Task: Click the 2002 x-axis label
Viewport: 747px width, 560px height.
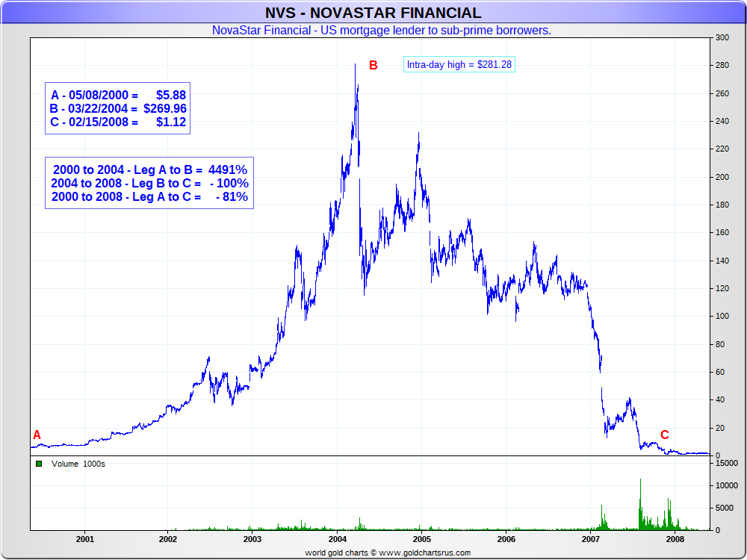Action: tap(167, 539)
